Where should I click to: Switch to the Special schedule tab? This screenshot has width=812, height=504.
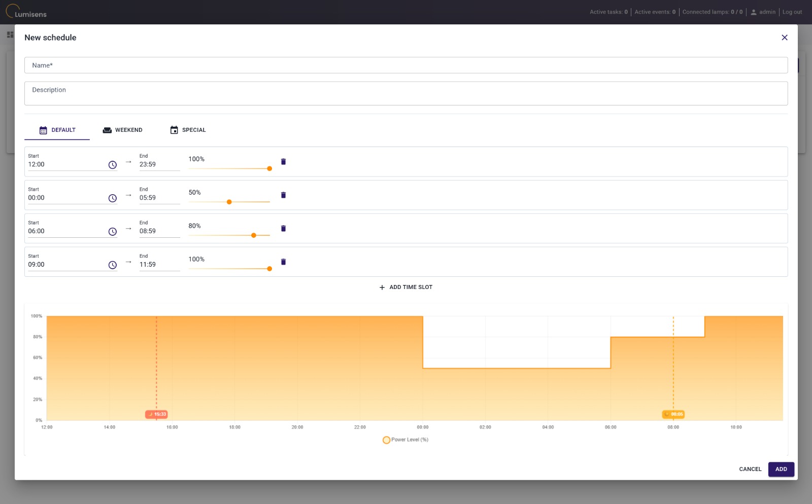click(188, 130)
